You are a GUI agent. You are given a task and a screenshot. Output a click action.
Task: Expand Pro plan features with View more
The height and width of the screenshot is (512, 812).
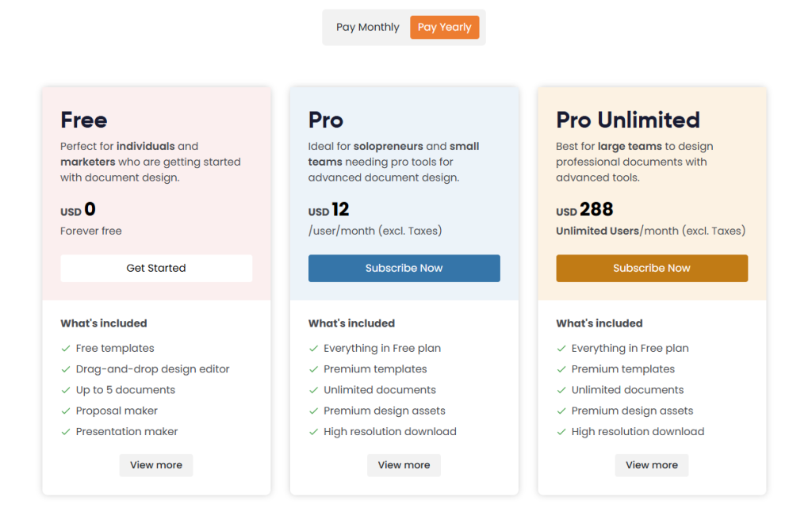[x=404, y=465]
